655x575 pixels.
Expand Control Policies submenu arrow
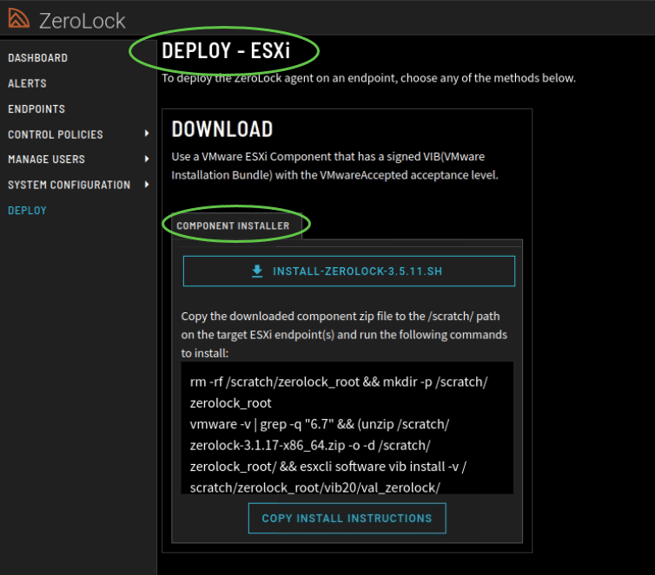pyautogui.click(x=147, y=134)
